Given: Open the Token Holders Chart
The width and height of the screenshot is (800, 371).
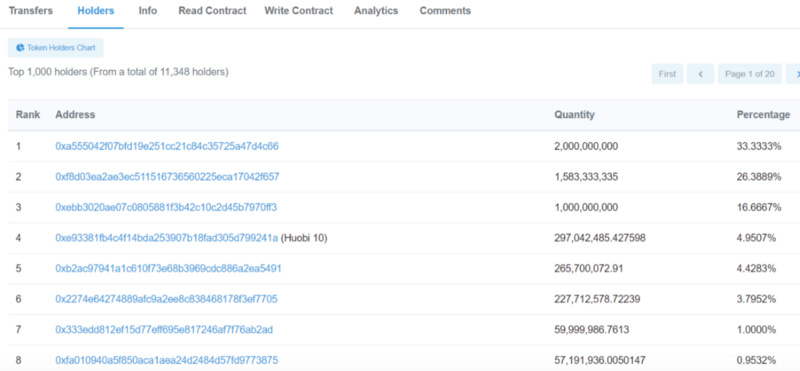Looking at the screenshot, I should [56, 47].
